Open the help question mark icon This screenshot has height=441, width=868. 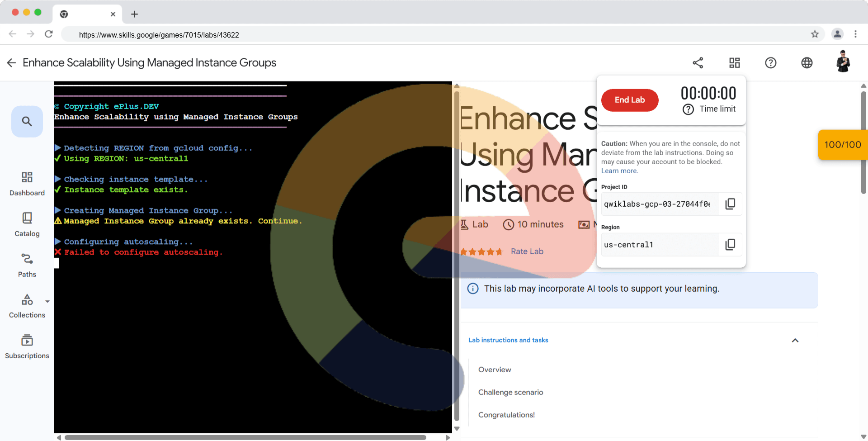pos(771,63)
